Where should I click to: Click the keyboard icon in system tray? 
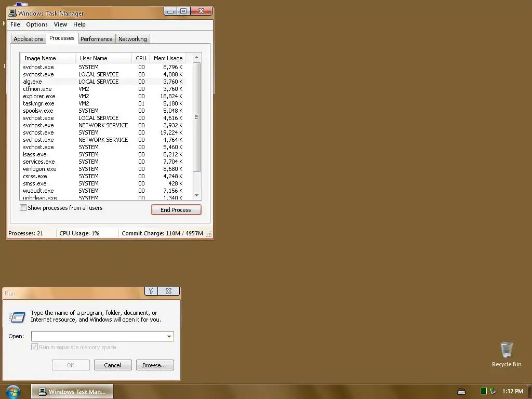[x=461, y=392]
